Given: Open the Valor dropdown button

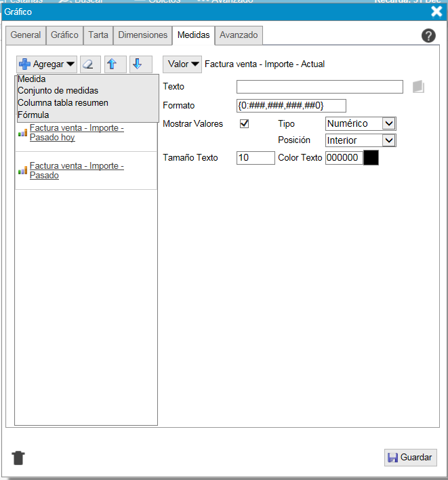Looking at the screenshot, I should pyautogui.click(x=183, y=64).
